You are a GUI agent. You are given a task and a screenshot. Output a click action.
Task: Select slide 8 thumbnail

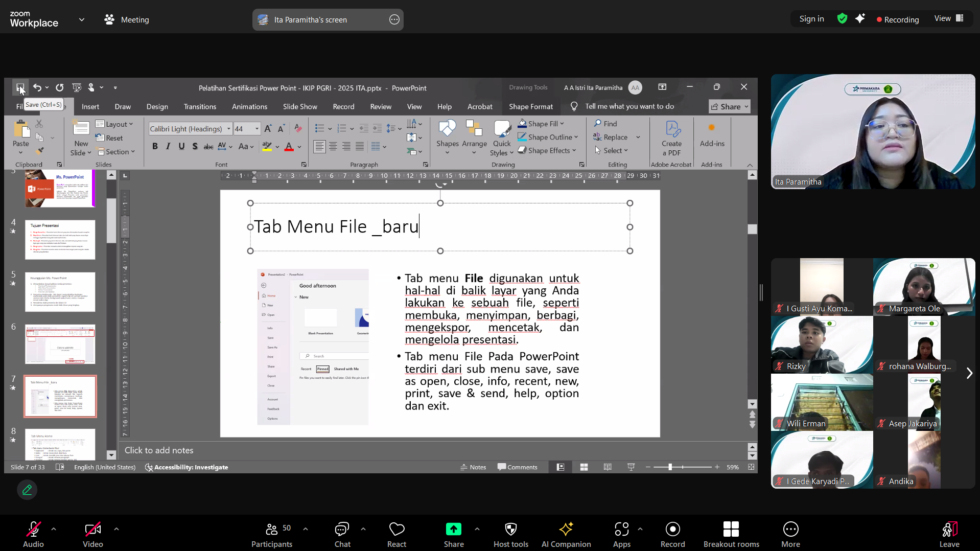tap(60, 444)
